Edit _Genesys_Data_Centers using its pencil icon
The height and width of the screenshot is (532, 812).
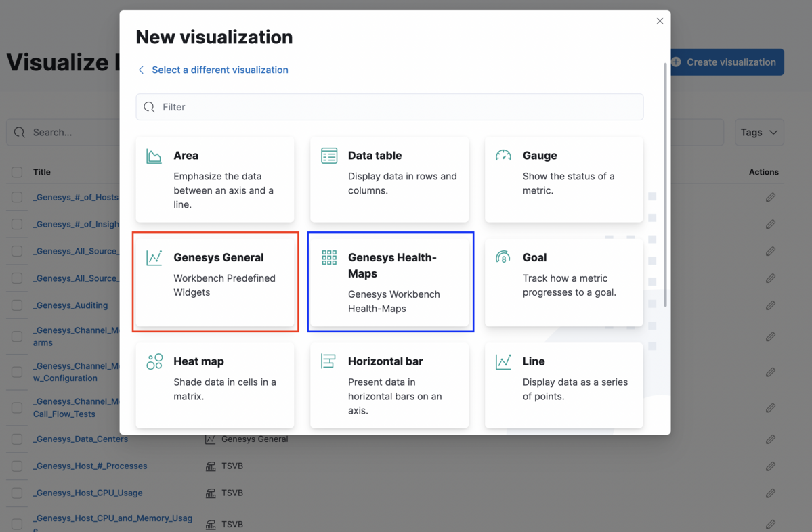coord(771,439)
